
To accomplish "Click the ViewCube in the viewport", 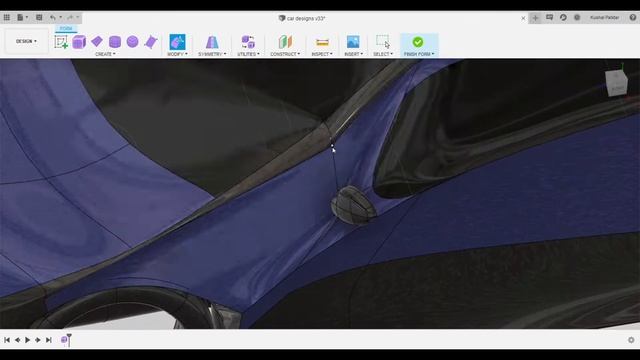I will click(x=616, y=83).
